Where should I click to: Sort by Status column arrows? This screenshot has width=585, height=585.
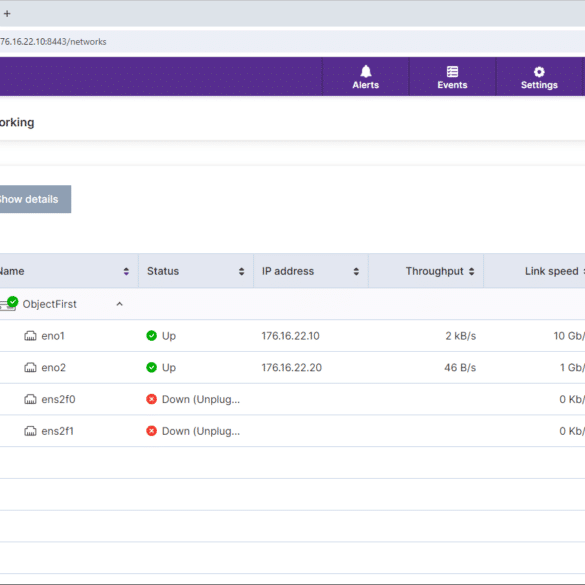[241, 271]
